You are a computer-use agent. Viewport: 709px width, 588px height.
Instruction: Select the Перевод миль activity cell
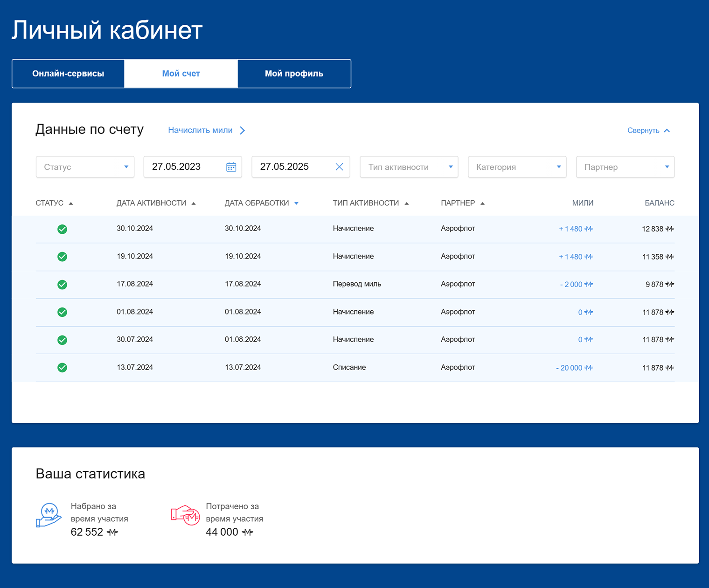point(357,284)
